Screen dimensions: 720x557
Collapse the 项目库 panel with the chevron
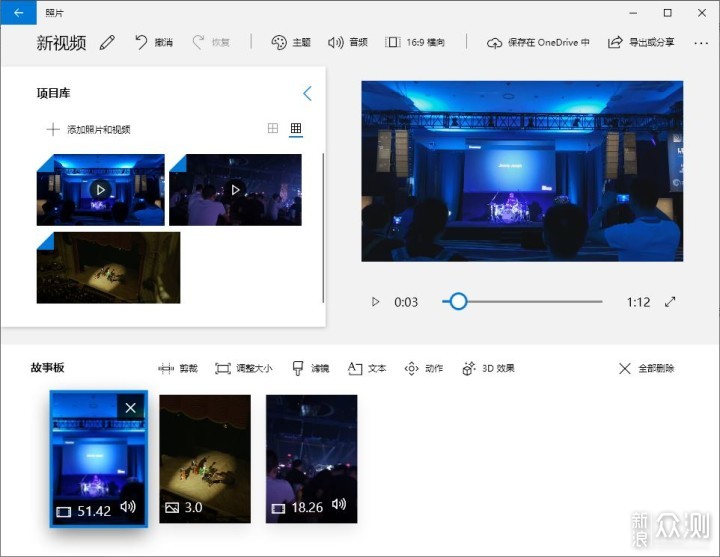[x=307, y=93]
